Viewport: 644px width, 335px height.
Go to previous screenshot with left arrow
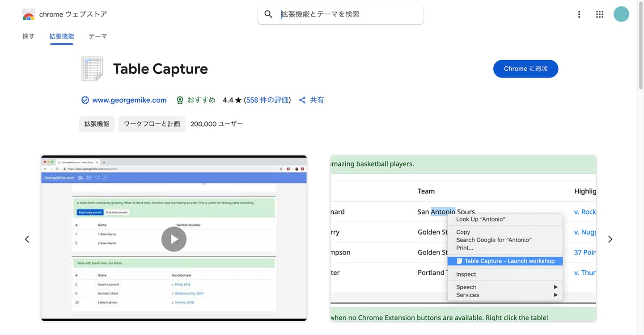coord(27,239)
